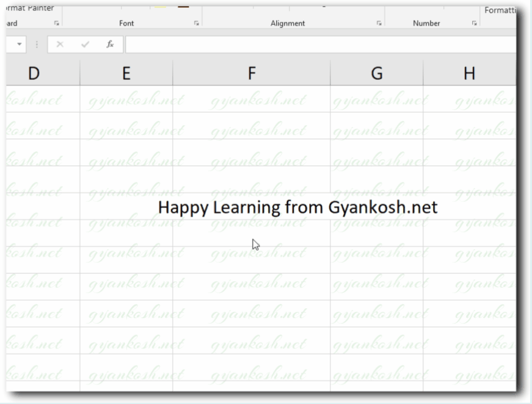This screenshot has height=404, width=532.
Task: Open the Clipboard task pane launcher
Action: click(x=57, y=23)
